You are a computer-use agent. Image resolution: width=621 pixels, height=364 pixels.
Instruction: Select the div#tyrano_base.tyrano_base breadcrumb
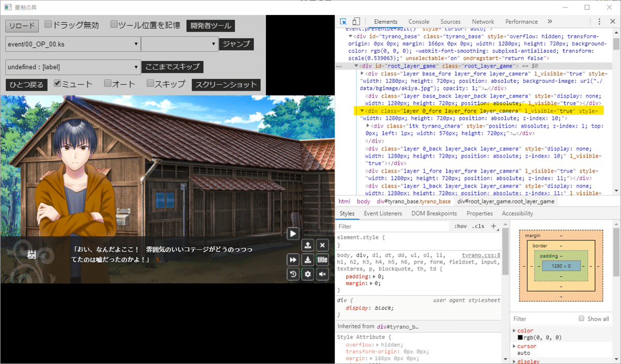413,202
